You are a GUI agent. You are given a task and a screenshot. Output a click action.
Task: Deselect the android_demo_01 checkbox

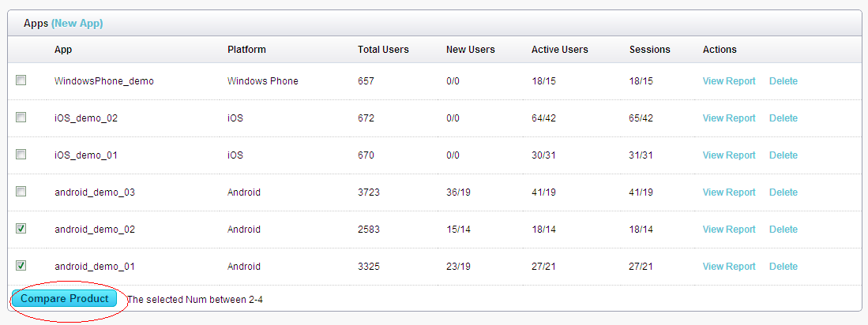pos(21,266)
